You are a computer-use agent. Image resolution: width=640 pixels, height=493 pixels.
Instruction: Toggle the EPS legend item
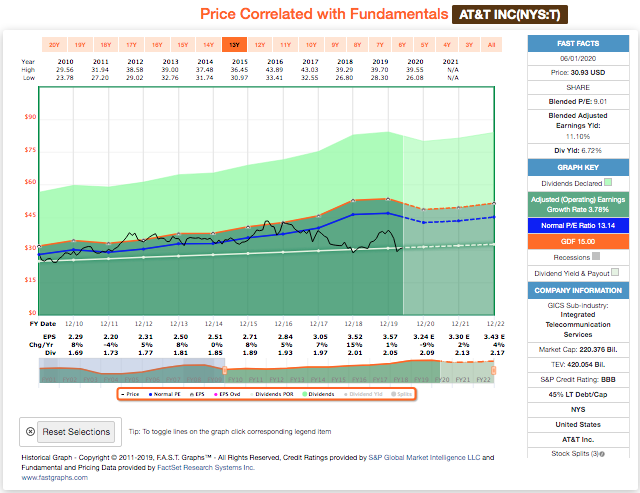[197, 394]
